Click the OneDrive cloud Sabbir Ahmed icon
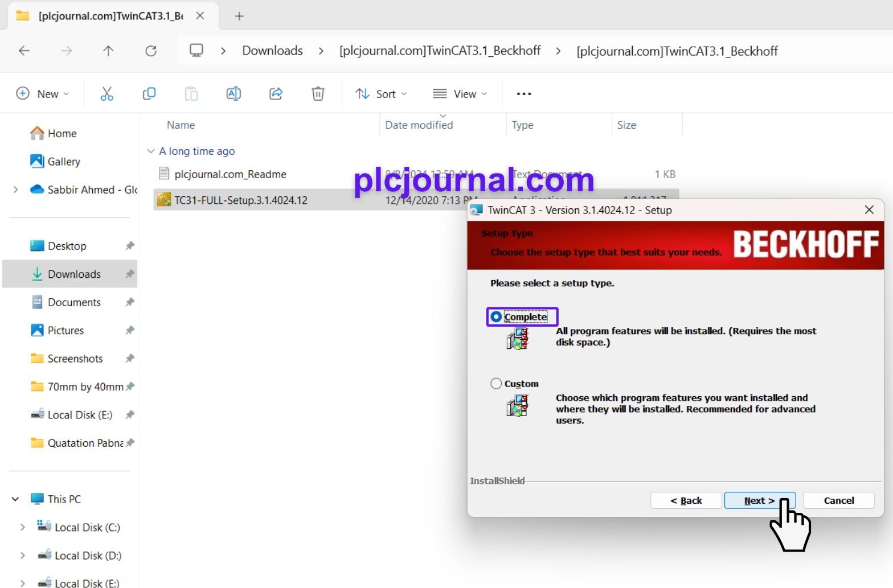 pos(37,189)
